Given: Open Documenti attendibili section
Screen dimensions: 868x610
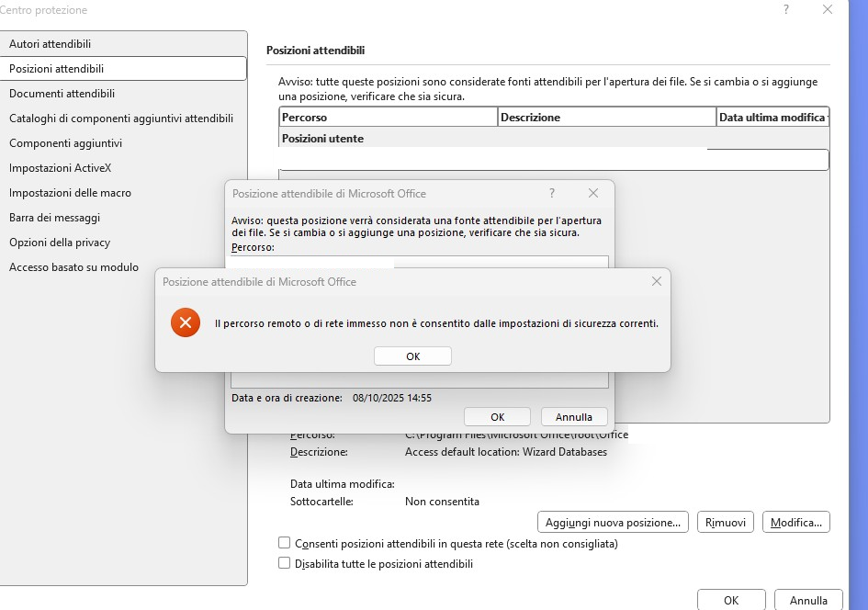Looking at the screenshot, I should (x=123, y=94).
